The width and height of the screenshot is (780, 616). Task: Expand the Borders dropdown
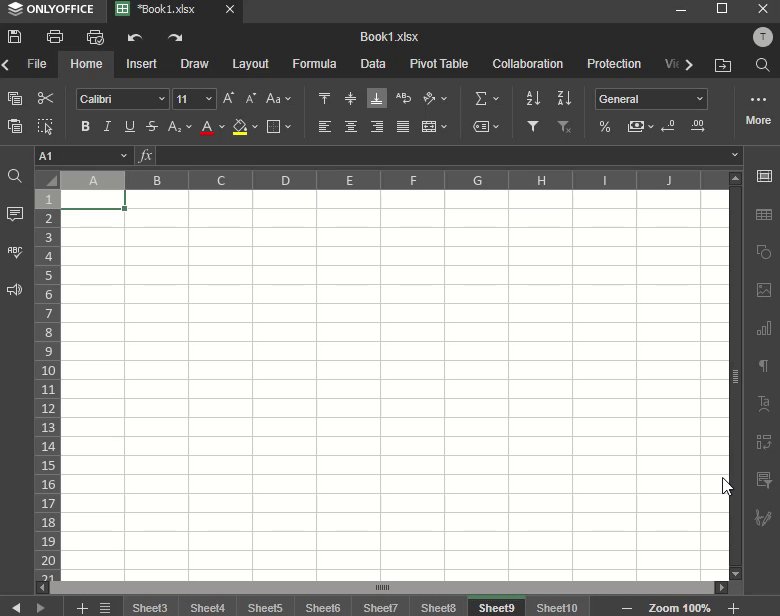click(x=288, y=127)
